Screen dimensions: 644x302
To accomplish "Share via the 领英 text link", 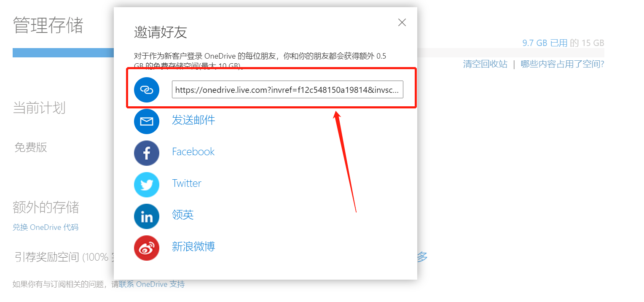I will 183,215.
